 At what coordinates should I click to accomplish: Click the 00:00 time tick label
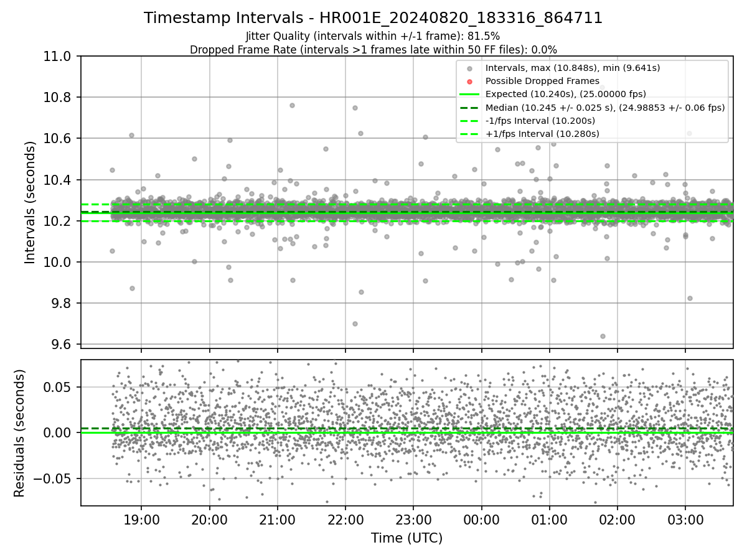pos(481,519)
